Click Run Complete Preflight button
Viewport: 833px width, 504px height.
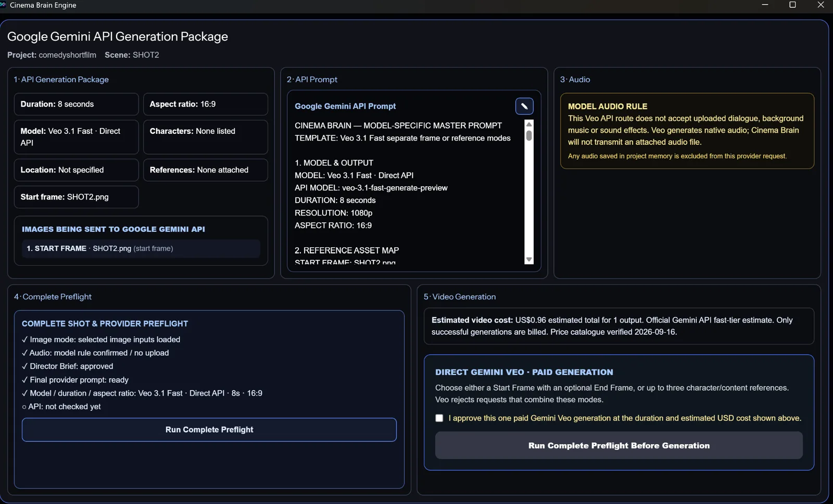(209, 430)
